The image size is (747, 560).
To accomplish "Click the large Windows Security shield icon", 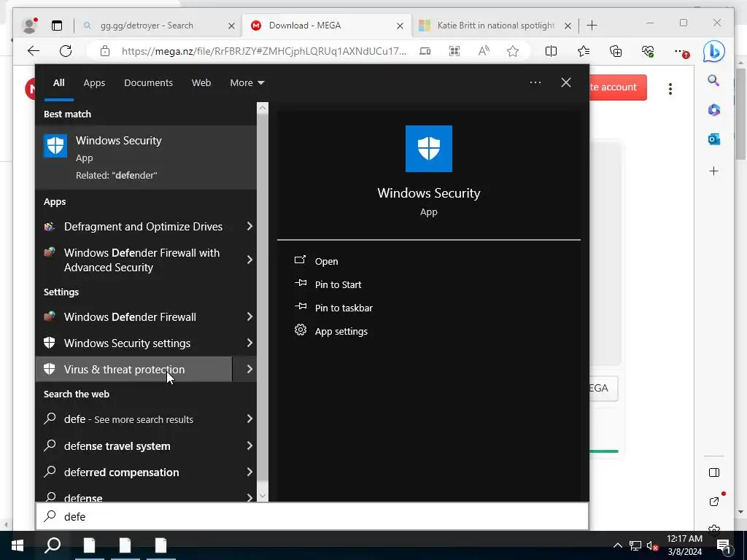I will click(x=428, y=149).
